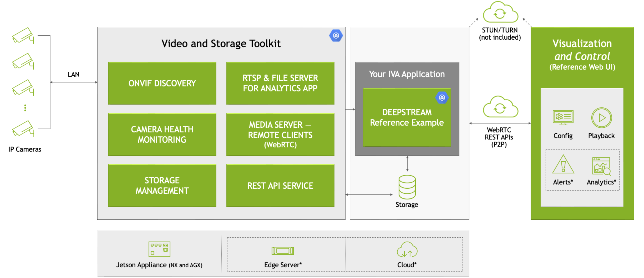Click the Jetson Appliance board icon

tap(159, 249)
